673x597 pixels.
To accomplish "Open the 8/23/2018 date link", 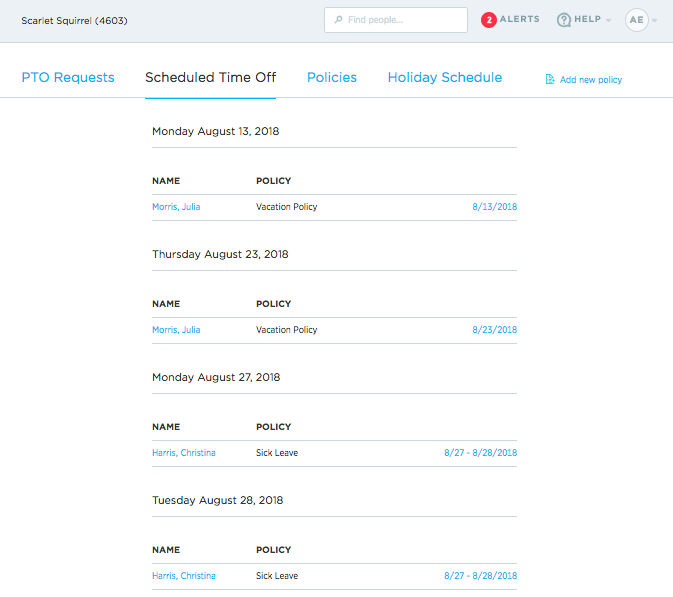I will click(494, 330).
